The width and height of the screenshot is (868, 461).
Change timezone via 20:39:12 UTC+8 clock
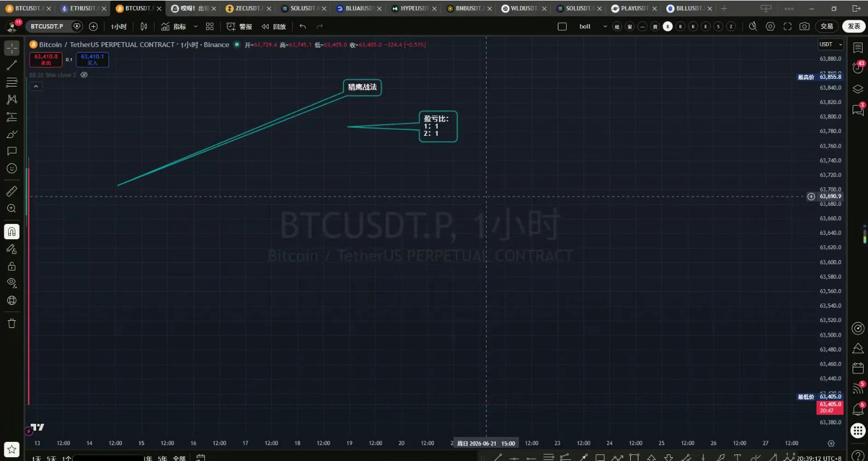[x=819, y=458]
